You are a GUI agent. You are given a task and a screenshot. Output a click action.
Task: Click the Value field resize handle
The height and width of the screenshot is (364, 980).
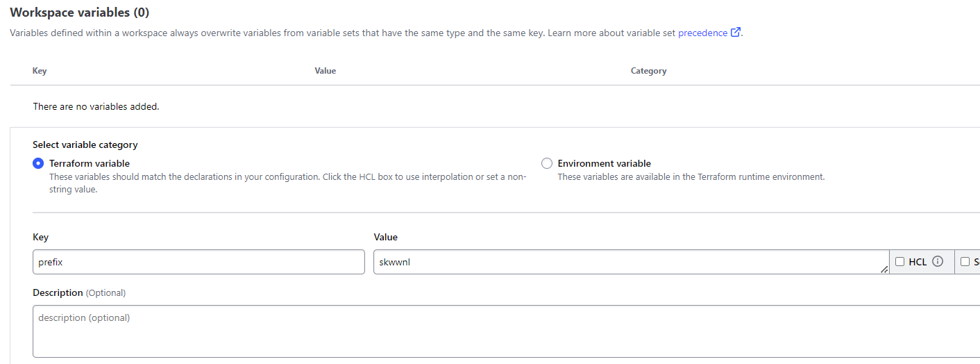tap(884, 270)
